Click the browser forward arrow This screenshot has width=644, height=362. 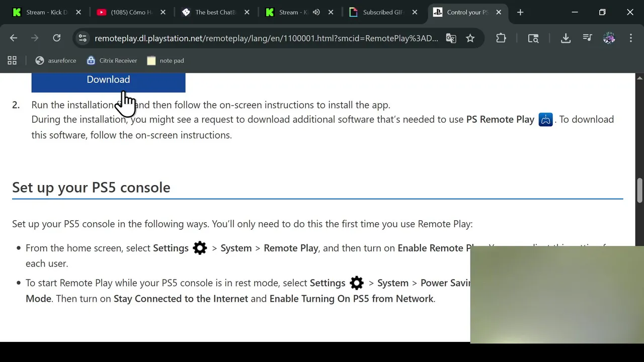(x=35, y=38)
